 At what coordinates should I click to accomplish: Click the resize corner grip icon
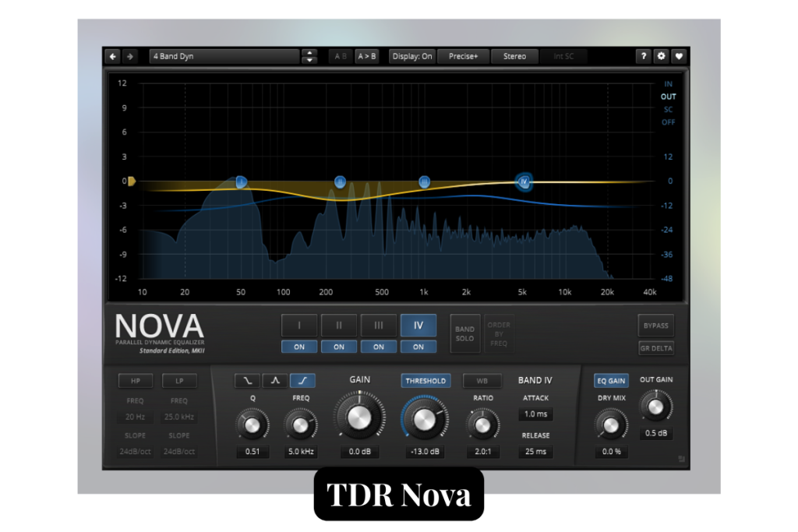[x=681, y=459]
